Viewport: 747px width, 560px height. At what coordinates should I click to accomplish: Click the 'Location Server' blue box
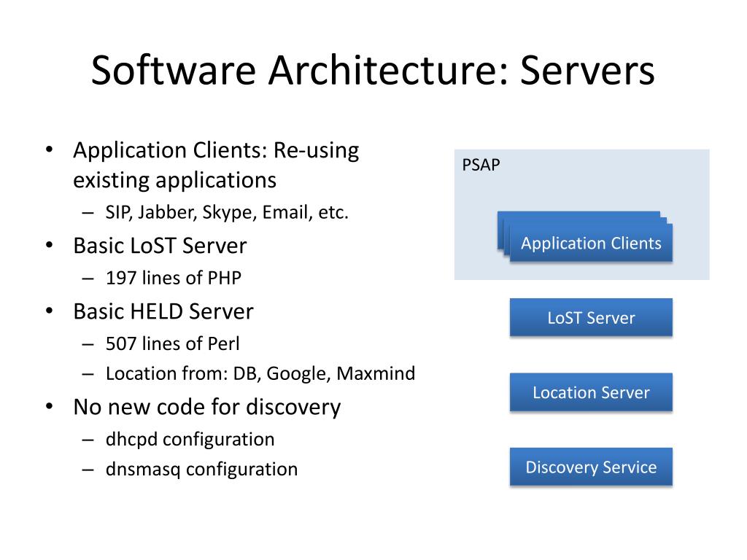(591, 392)
